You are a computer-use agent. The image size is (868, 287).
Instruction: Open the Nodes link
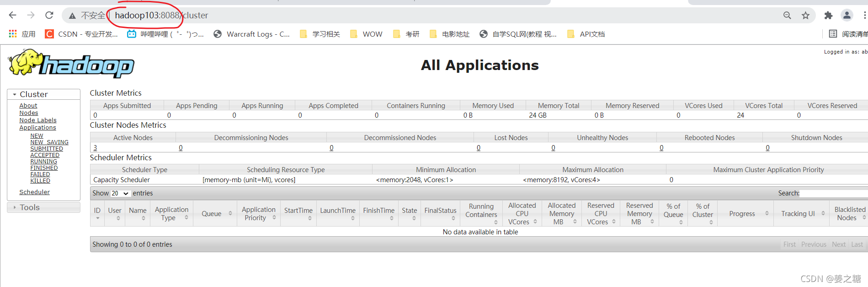(x=29, y=113)
